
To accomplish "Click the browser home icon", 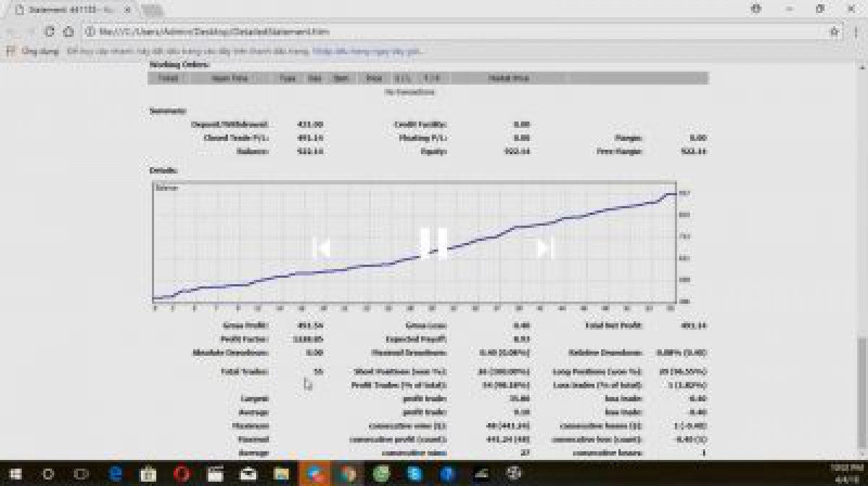I will 69,32.
